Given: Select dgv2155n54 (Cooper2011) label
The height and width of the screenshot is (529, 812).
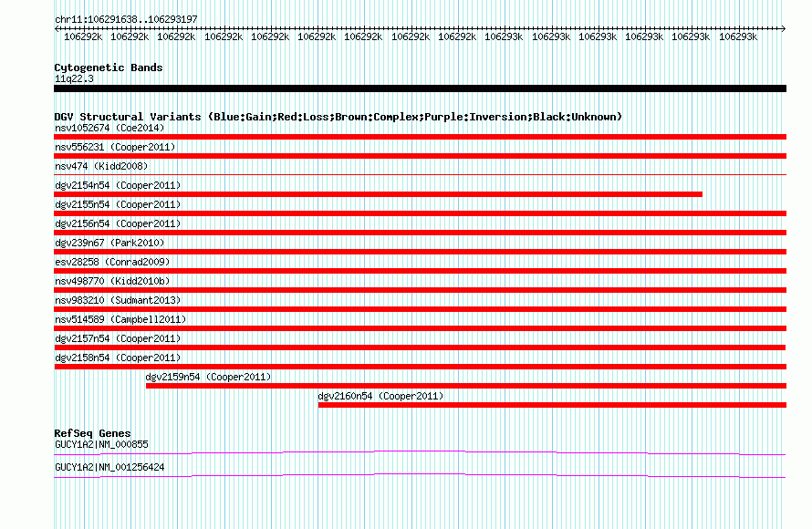Looking at the screenshot, I should point(118,204).
